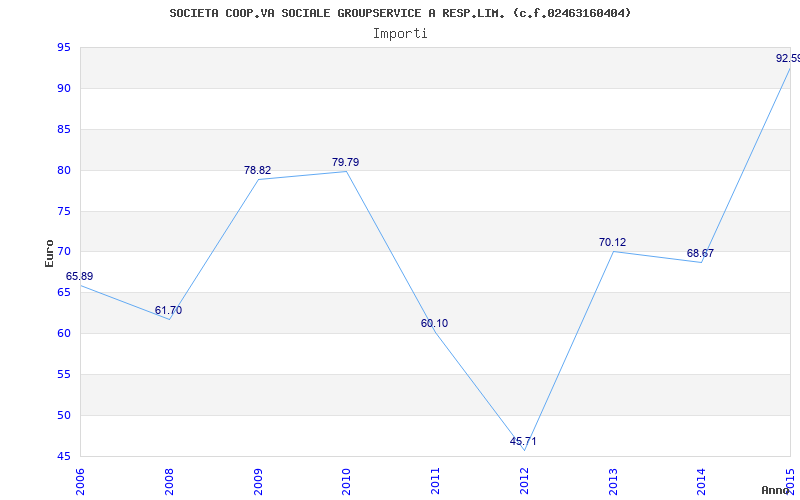
Task: Click the 2011 x-axis year label
Action: [436, 482]
